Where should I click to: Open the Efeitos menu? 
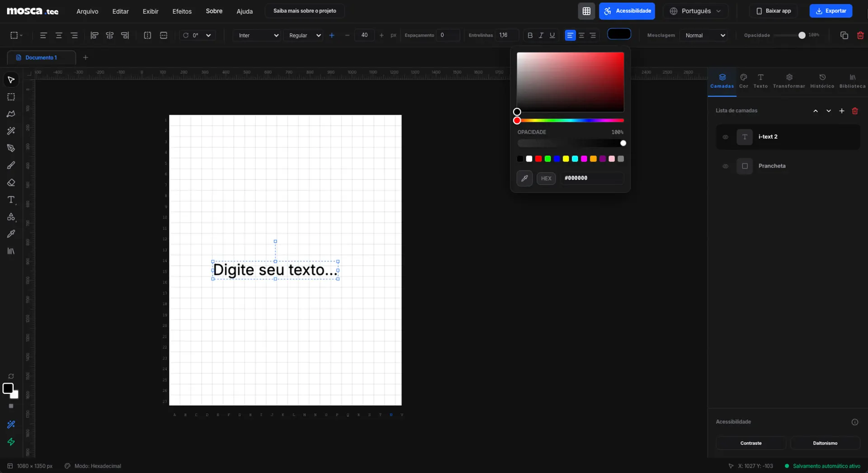(182, 11)
